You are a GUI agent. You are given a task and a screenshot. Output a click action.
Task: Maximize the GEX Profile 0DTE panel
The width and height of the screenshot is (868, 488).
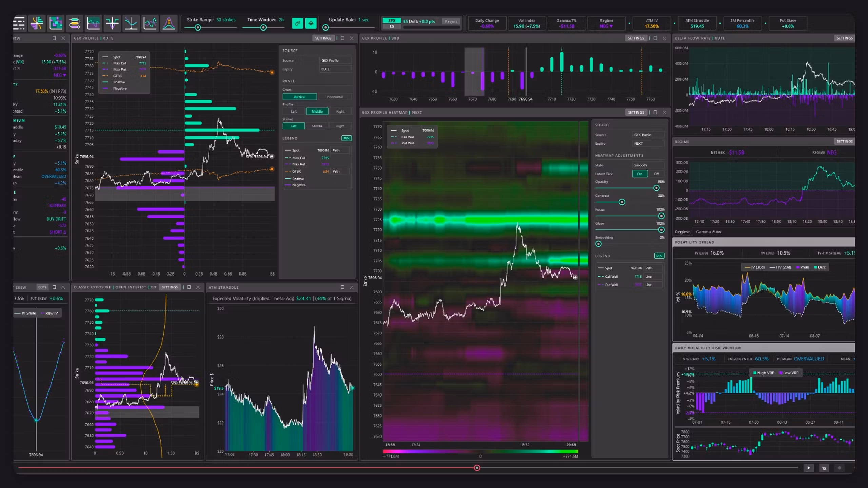tap(342, 38)
